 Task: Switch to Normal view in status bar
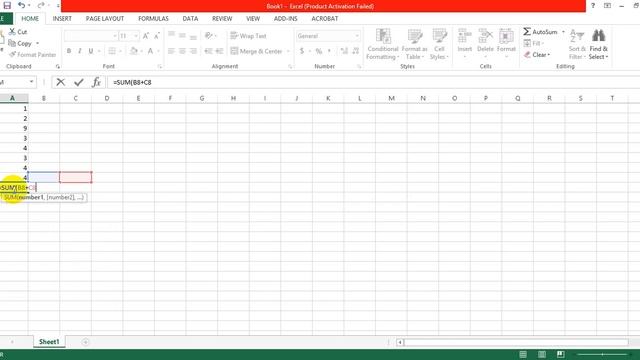click(523, 354)
